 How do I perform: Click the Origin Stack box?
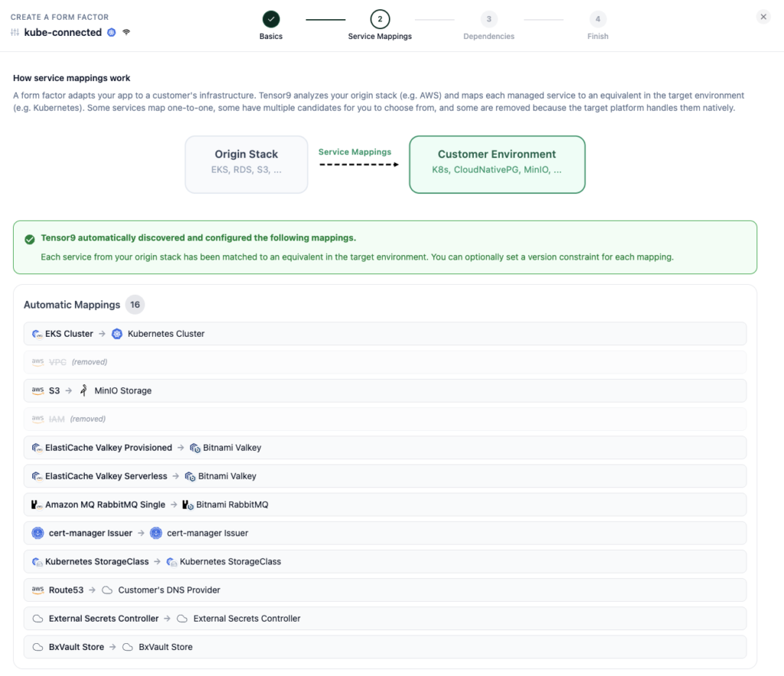(247, 164)
